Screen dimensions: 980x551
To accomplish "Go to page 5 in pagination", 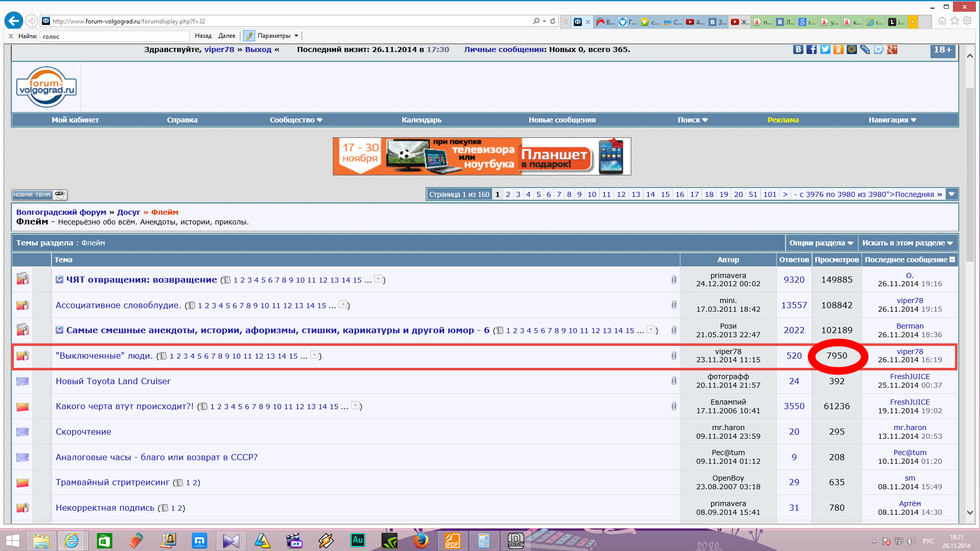I will [538, 194].
